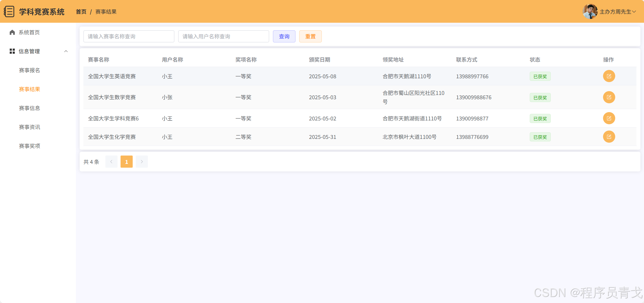The width and height of the screenshot is (644, 303).
Task: Click the 查询 search button
Action: (284, 36)
